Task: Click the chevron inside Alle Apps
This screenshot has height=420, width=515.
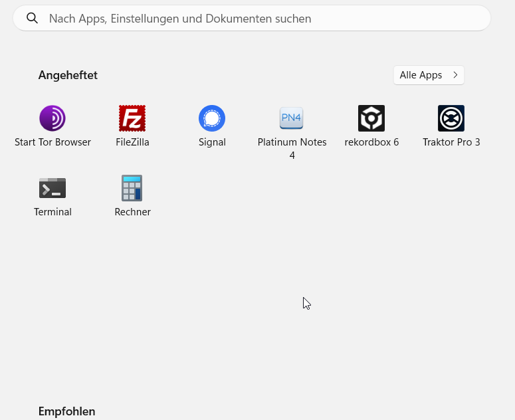Action: coord(456,75)
